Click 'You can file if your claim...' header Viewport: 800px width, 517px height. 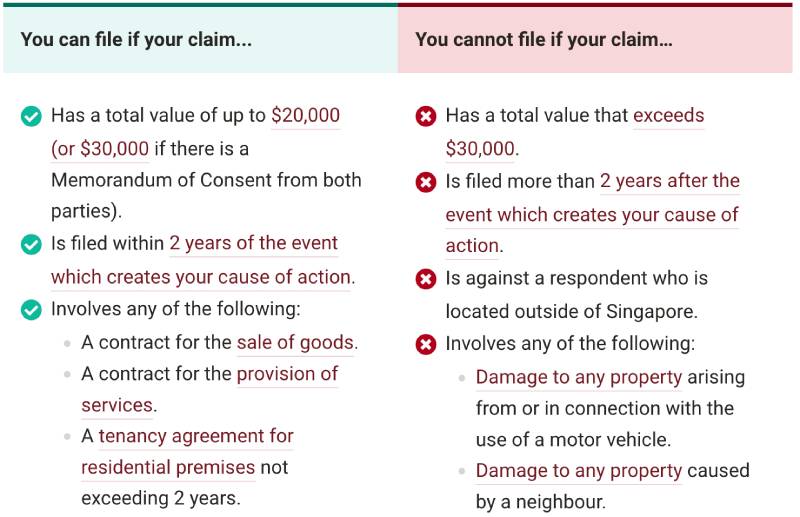(x=136, y=40)
